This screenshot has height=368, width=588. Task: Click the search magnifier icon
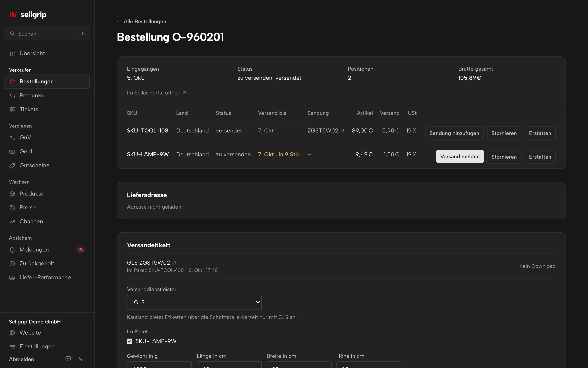12,34
